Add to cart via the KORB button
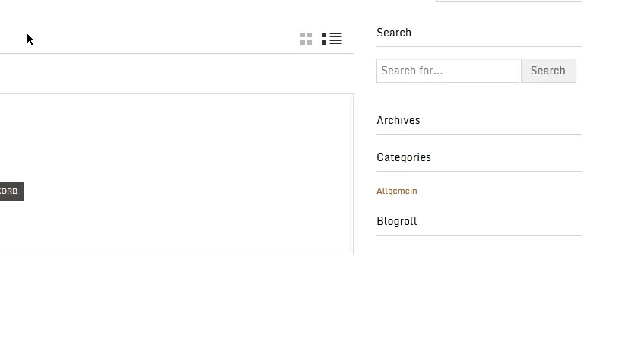Screen dimensions: 638x364 click(x=11, y=191)
